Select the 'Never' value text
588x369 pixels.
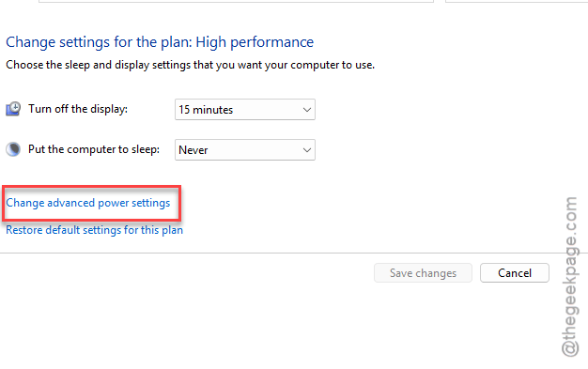(x=193, y=150)
